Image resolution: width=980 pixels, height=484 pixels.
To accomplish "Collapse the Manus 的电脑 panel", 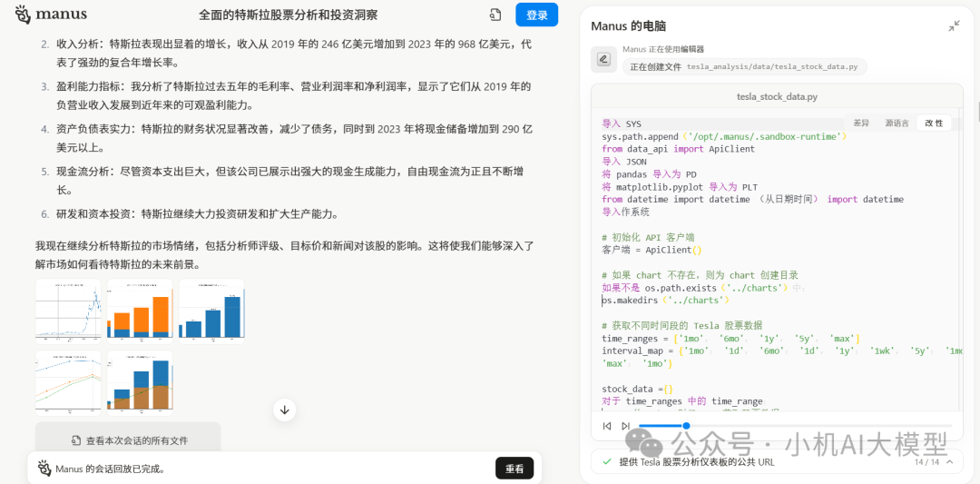I will tap(954, 26).
